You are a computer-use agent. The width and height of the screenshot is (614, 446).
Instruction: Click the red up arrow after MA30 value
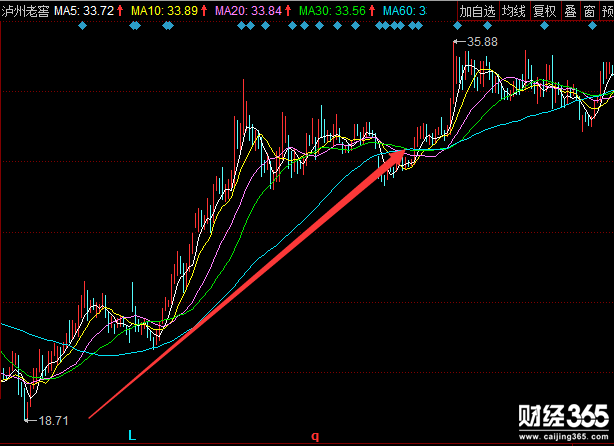pyautogui.click(x=372, y=11)
